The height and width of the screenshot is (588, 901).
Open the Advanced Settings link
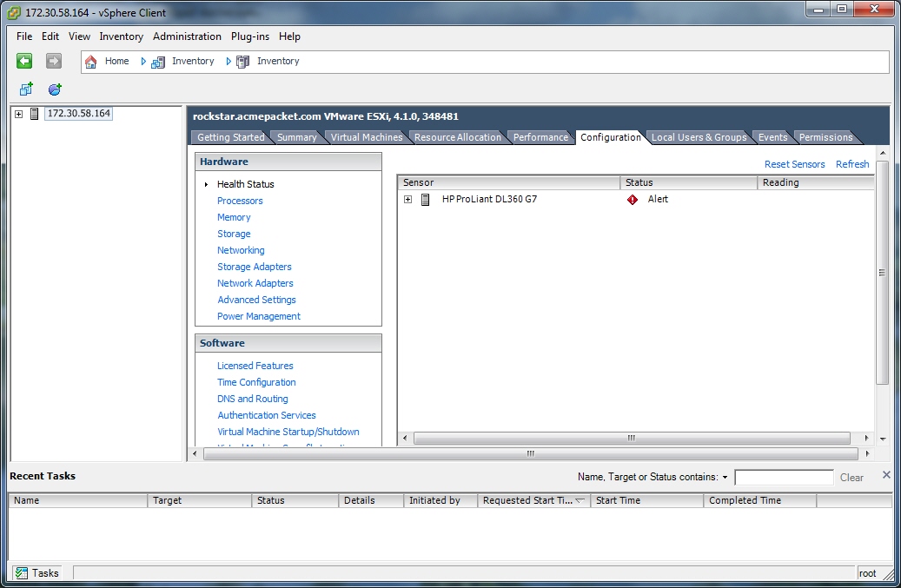click(256, 300)
